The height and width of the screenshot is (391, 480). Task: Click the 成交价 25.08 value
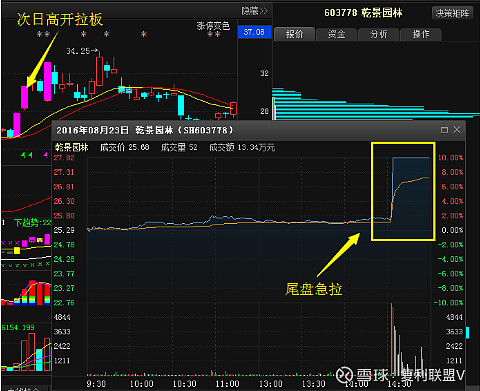125,147
